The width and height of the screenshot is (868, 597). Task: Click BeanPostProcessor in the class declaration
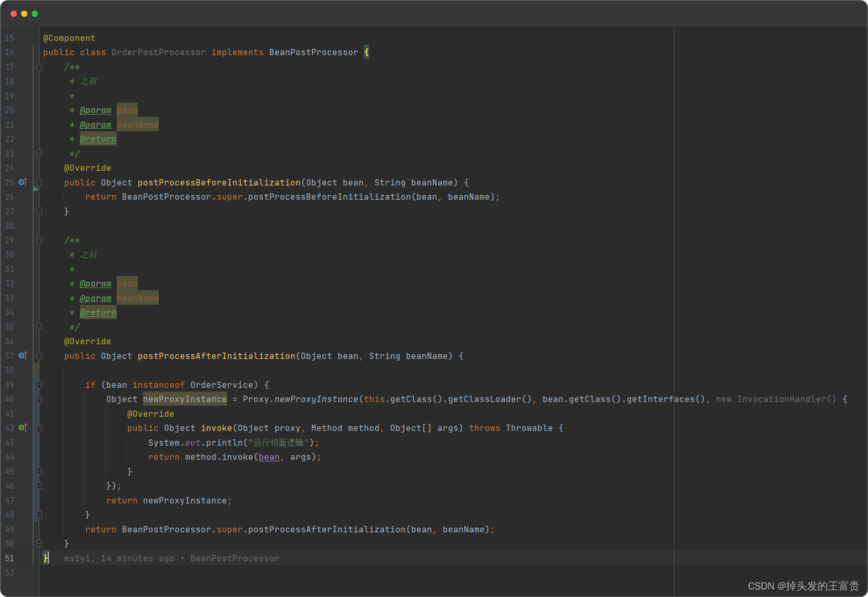(314, 52)
